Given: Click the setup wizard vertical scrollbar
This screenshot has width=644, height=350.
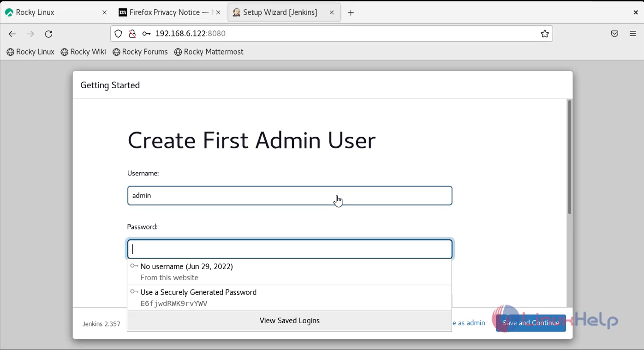Looking at the screenshot, I should pyautogui.click(x=569, y=157).
